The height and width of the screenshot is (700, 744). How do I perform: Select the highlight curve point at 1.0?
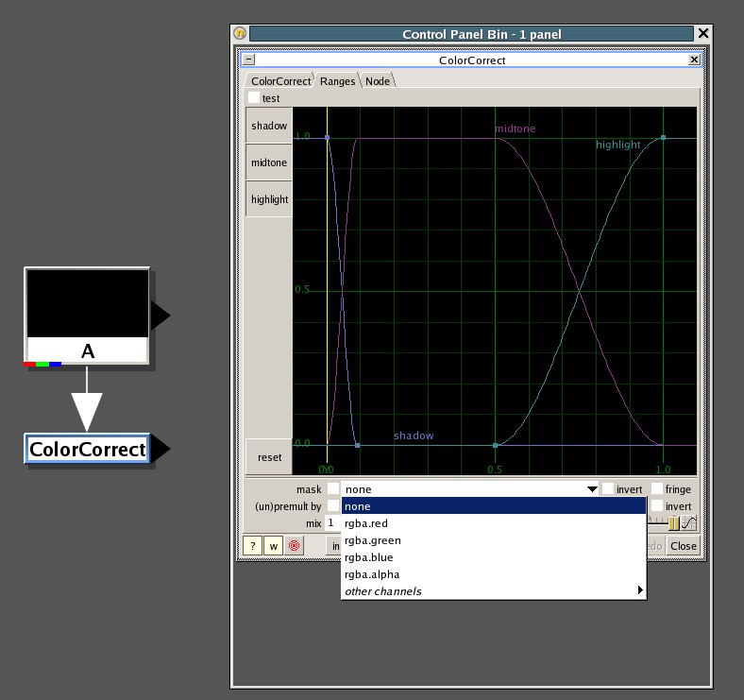(x=664, y=138)
